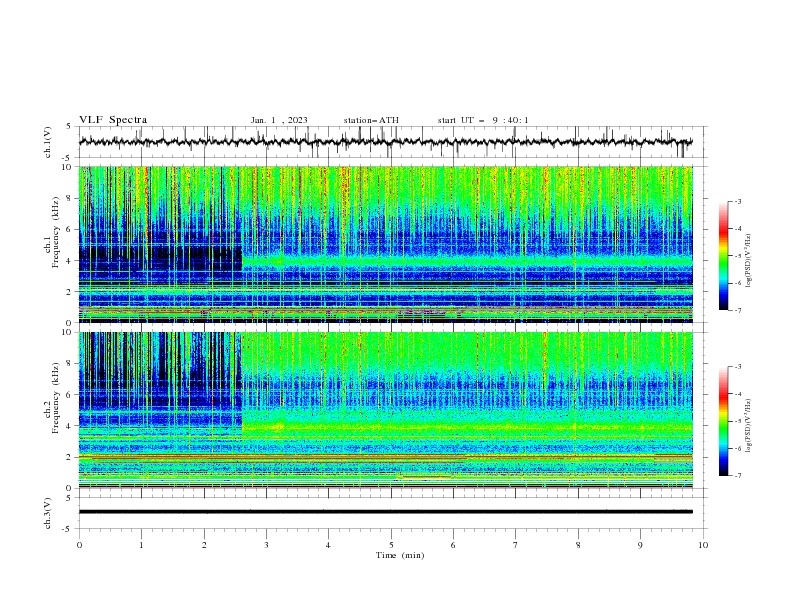
Task: Click the ch.2 spectrogram "6" kHz tick label
Action: pos(70,395)
